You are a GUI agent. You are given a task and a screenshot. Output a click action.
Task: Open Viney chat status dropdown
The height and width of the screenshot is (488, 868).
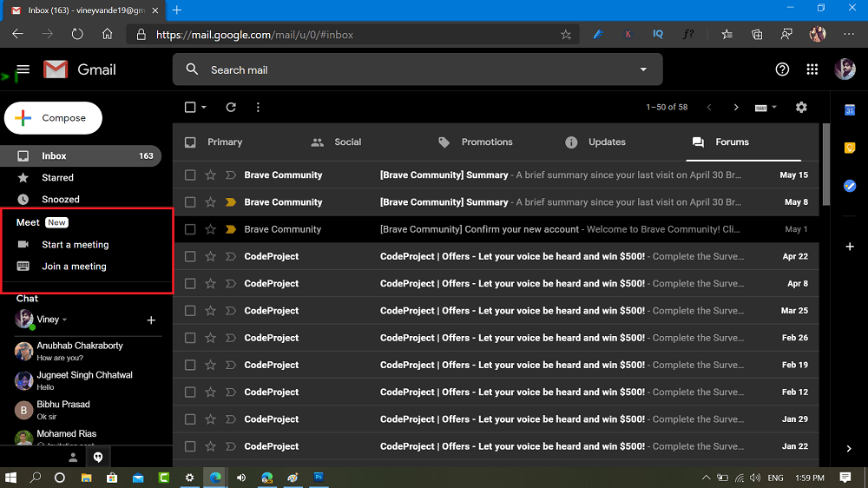pos(65,320)
